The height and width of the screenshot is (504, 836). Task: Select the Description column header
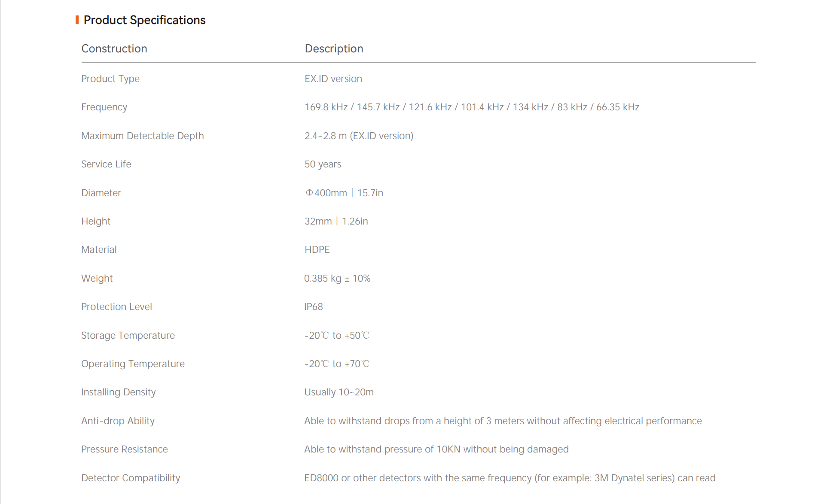coord(334,49)
